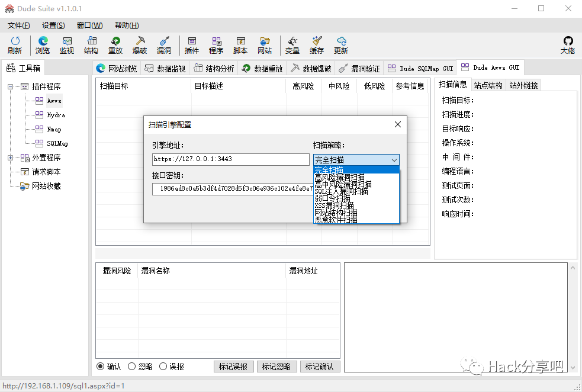Click the 高风险 column header
The image size is (582, 392).
303,86
